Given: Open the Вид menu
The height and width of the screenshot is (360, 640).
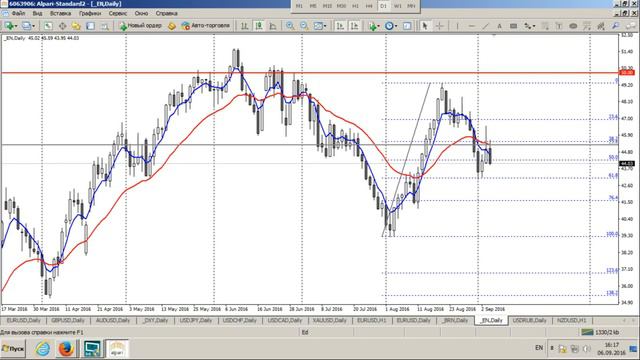Looking at the screenshot, I should [x=37, y=13].
